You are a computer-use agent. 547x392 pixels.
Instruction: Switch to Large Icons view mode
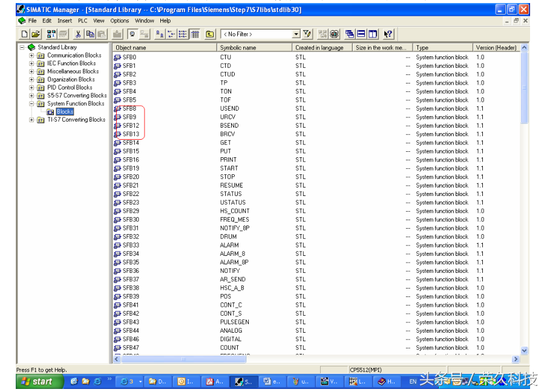pyautogui.click(x=159, y=34)
